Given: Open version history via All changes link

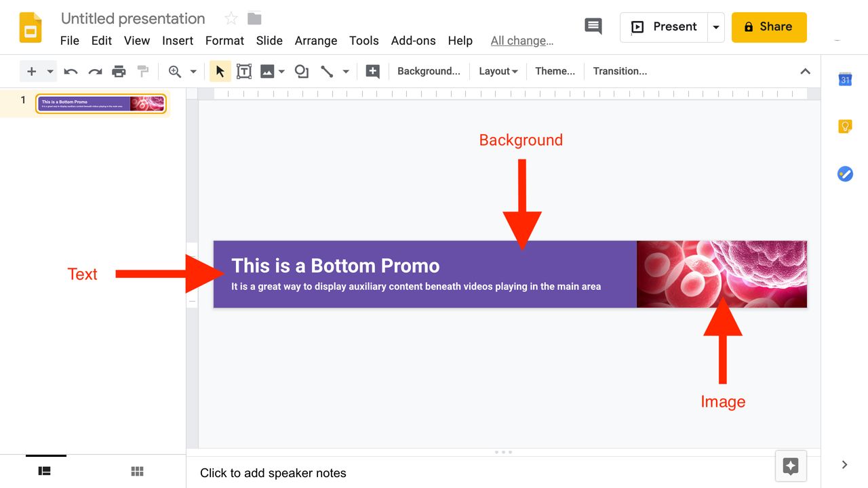Looking at the screenshot, I should 522,41.
